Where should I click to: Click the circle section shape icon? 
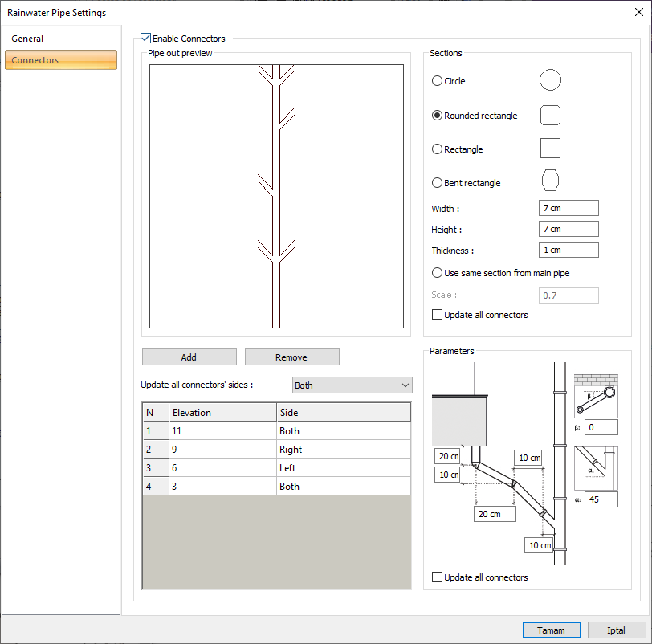click(x=550, y=80)
